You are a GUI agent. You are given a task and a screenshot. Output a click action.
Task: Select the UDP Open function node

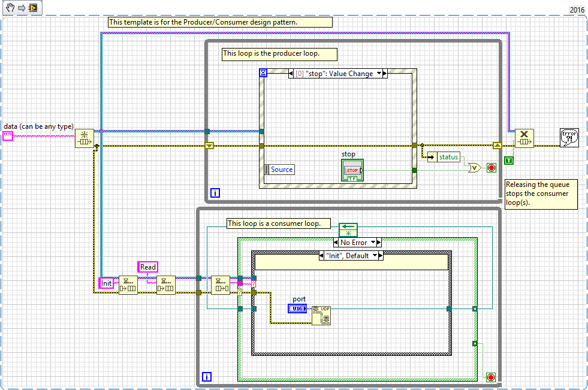[x=321, y=314]
